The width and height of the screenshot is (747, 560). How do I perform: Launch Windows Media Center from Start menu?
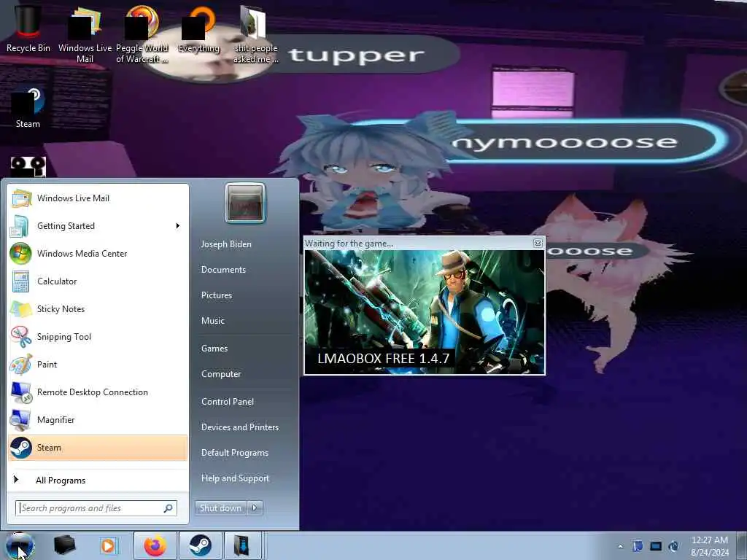click(x=98, y=253)
